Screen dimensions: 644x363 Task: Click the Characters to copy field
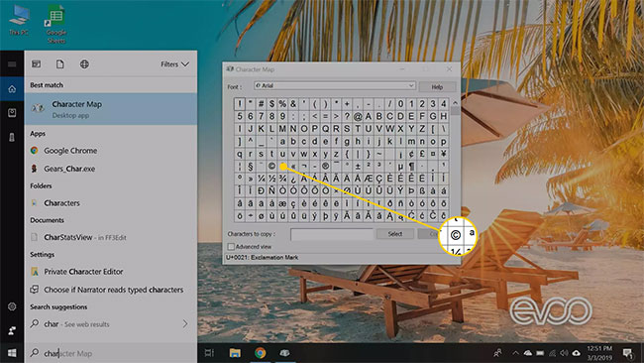tap(332, 234)
